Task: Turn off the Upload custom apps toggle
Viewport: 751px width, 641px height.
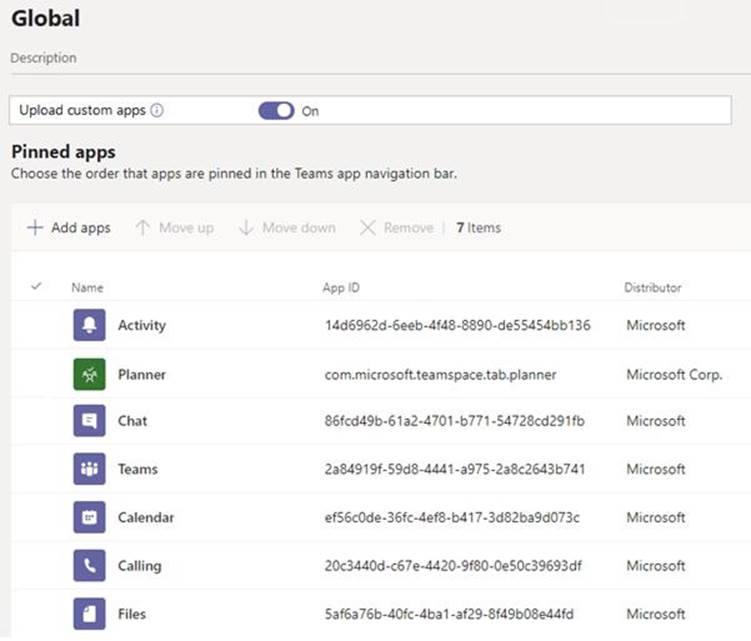Action: (276, 111)
